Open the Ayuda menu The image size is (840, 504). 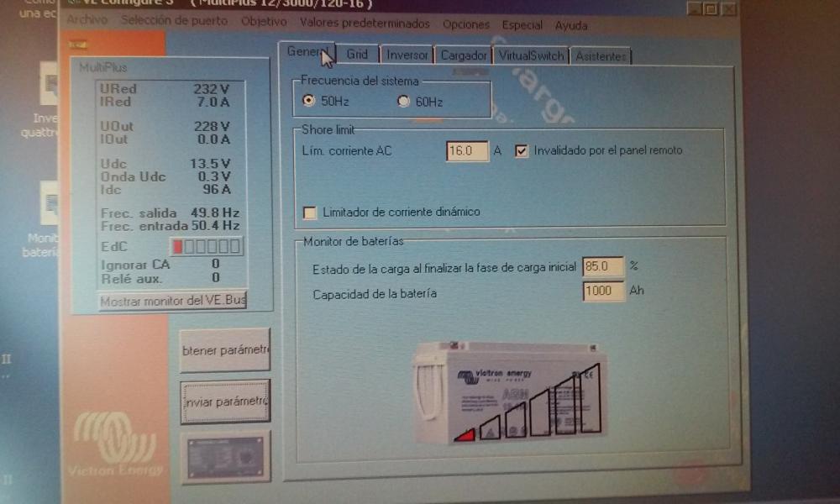pyautogui.click(x=571, y=26)
